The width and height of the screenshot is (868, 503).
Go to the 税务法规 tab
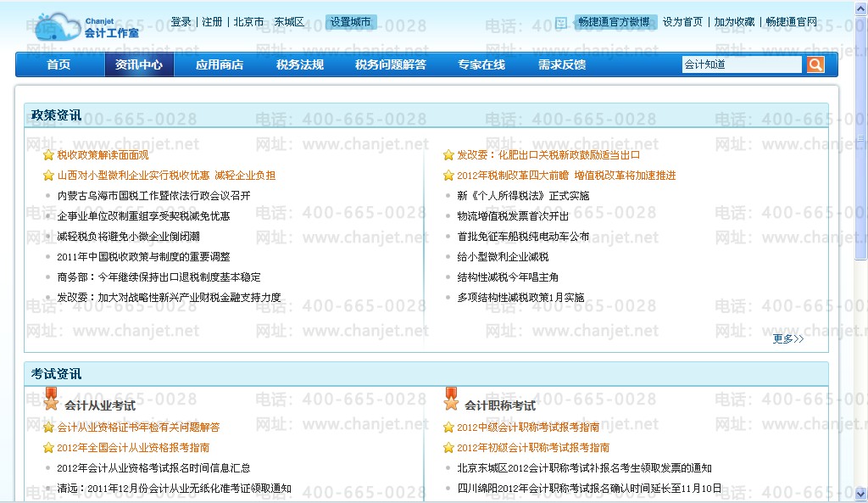pyautogui.click(x=300, y=64)
